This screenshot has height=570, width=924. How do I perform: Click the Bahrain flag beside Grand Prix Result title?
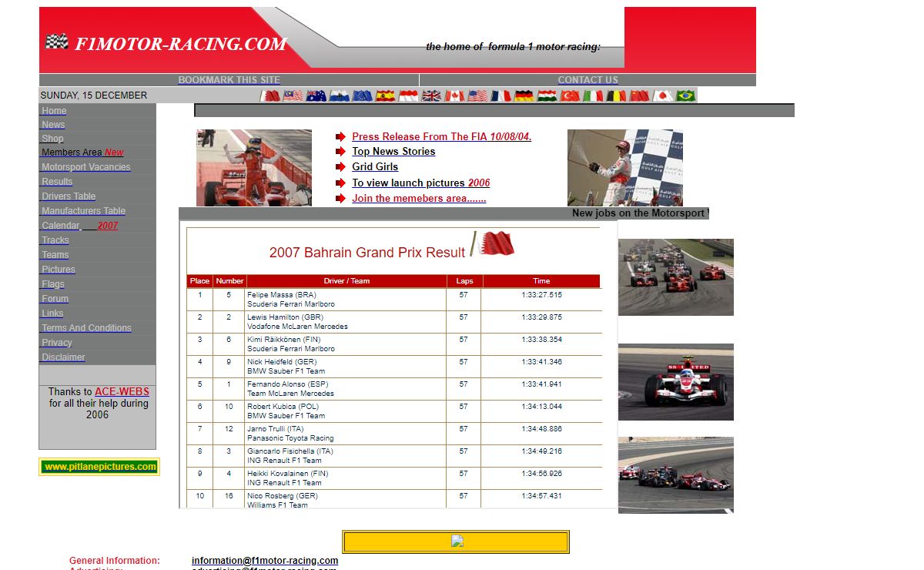click(493, 243)
